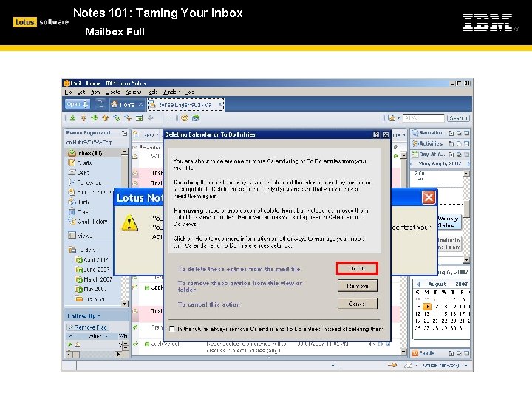Screen dimensions: 532x399
Task: Go to previous month in August calendar
Action: click(x=418, y=284)
